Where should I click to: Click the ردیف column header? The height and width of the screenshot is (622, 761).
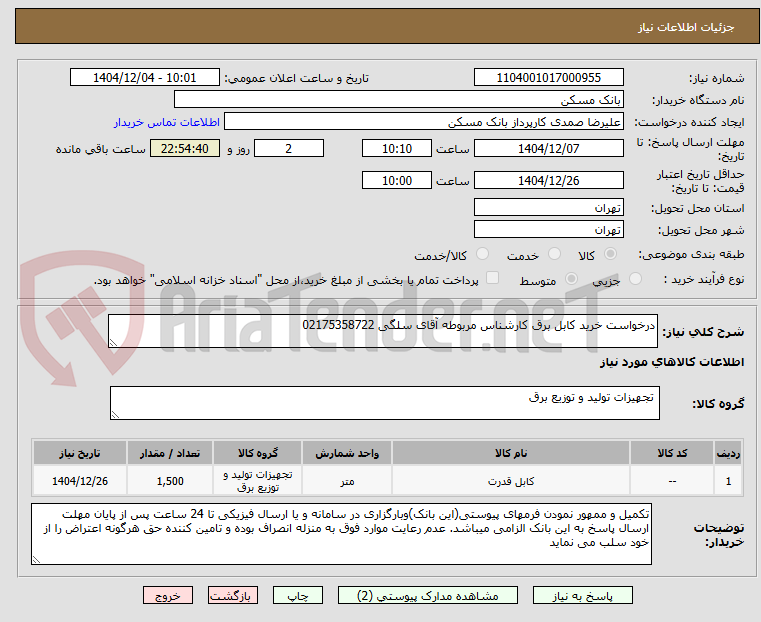(x=728, y=453)
